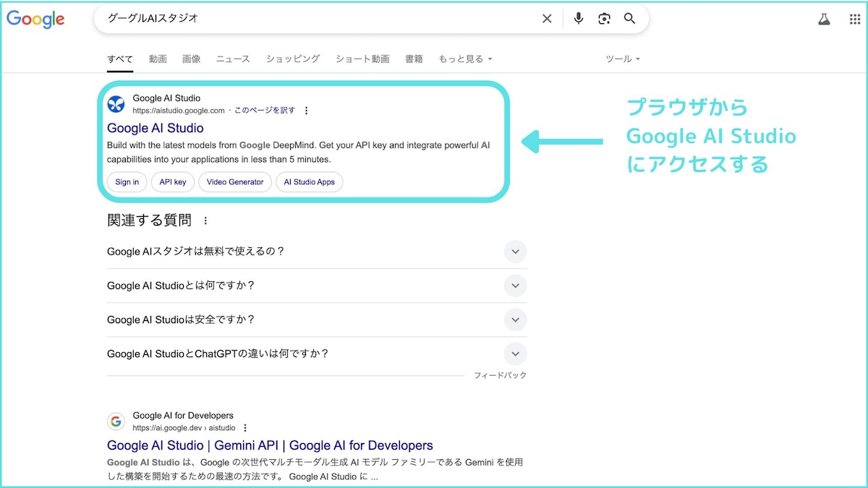Viewport: 868px width, 488px height.
Task: Click the API key sitelink chip
Action: pyautogui.click(x=173, y=182)
